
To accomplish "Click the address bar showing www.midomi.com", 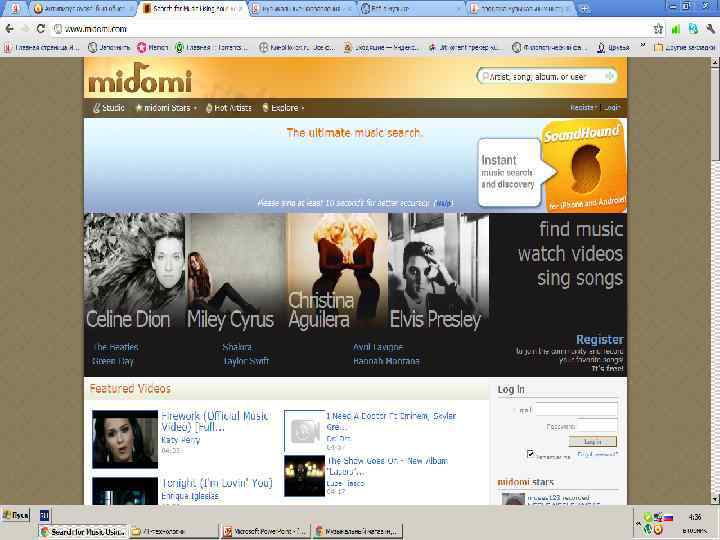I will pyautogui.click(x=349, y=29).
